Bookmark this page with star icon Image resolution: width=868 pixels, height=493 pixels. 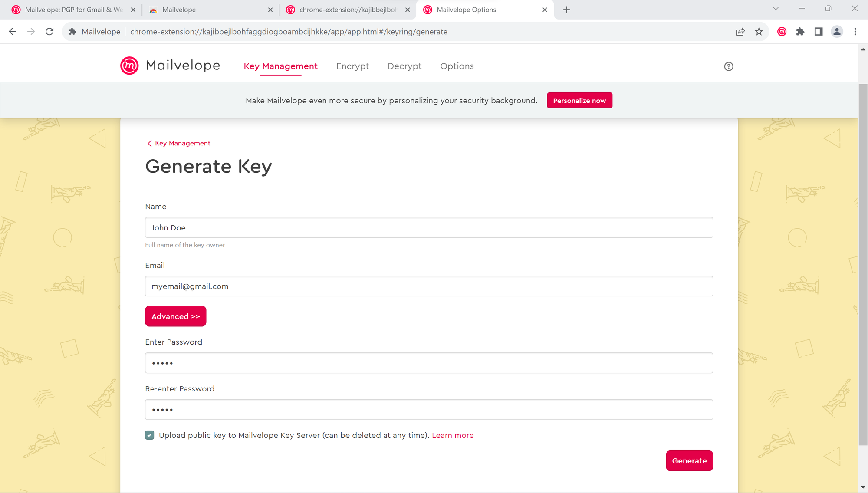(759, 32)
